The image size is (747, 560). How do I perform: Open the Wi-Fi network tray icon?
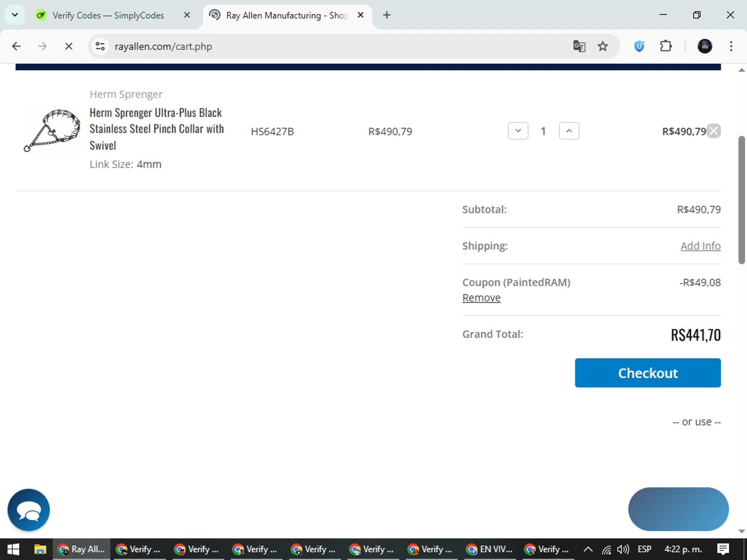(x=606, y=549)
